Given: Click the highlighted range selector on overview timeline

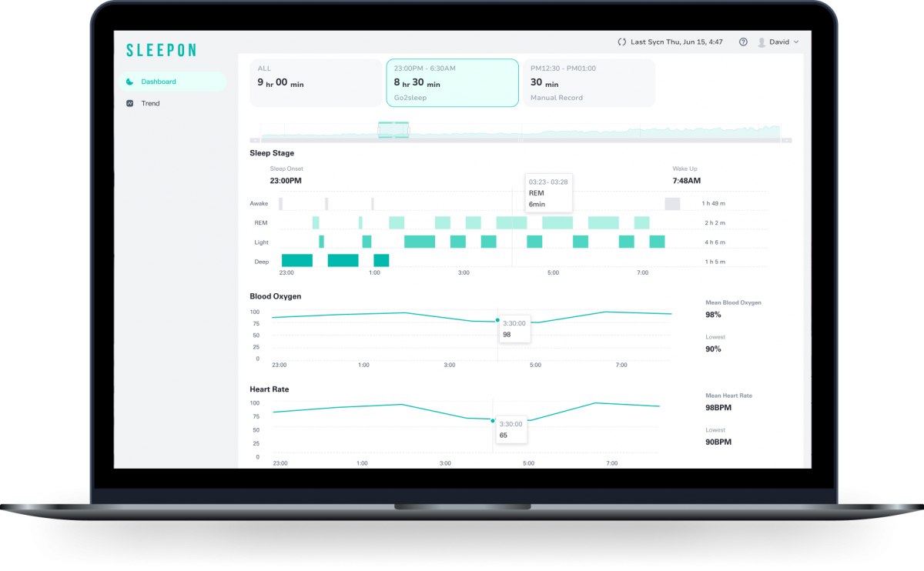Looking at the screenshot, I should [393, 130].
